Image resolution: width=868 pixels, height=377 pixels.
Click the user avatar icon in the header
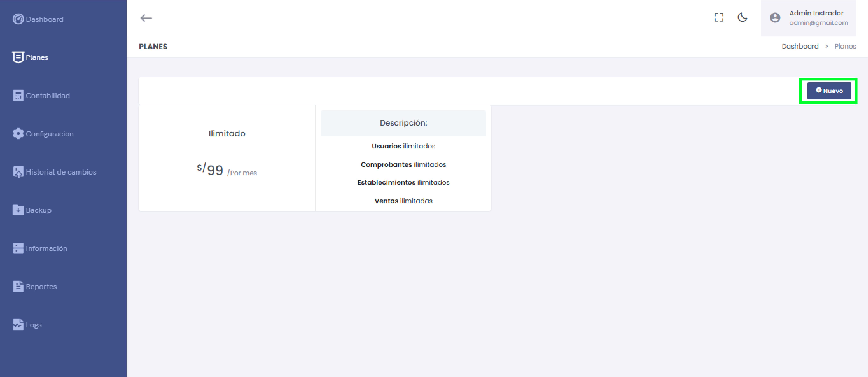click(775, 18)
